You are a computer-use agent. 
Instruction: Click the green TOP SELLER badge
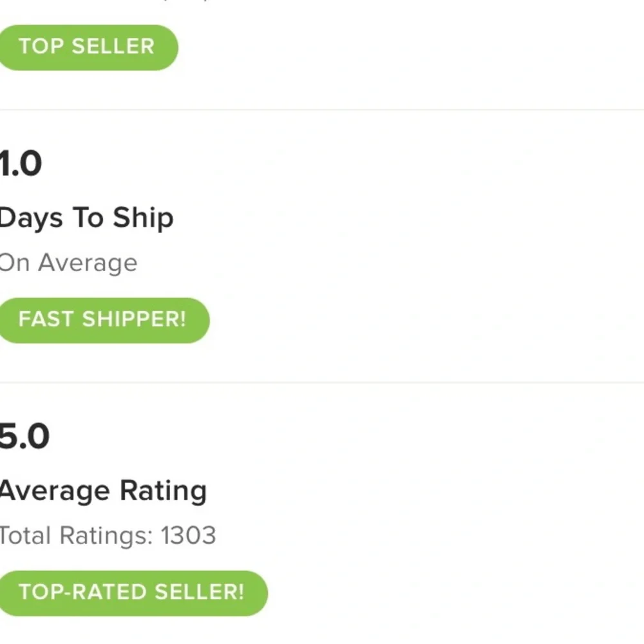[87, 47]
